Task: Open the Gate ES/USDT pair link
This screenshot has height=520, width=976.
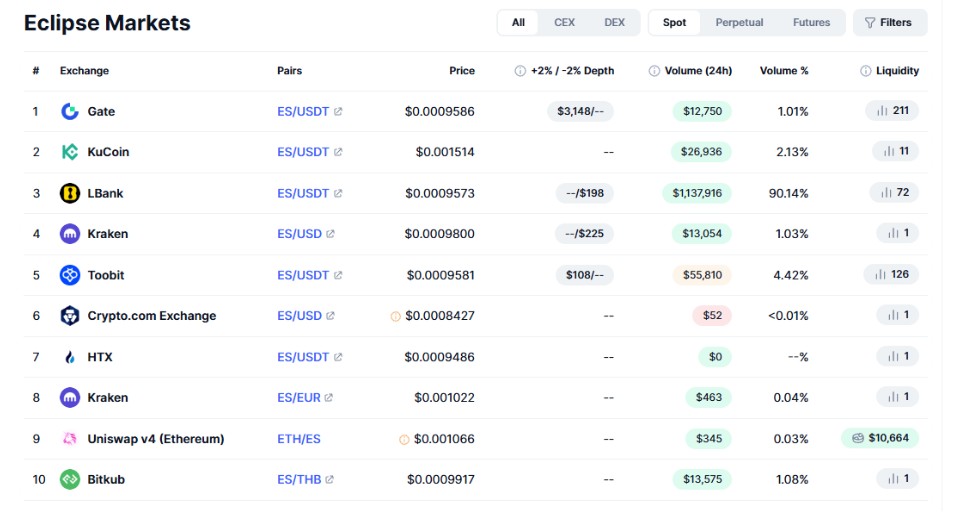Action: [303, 111]
